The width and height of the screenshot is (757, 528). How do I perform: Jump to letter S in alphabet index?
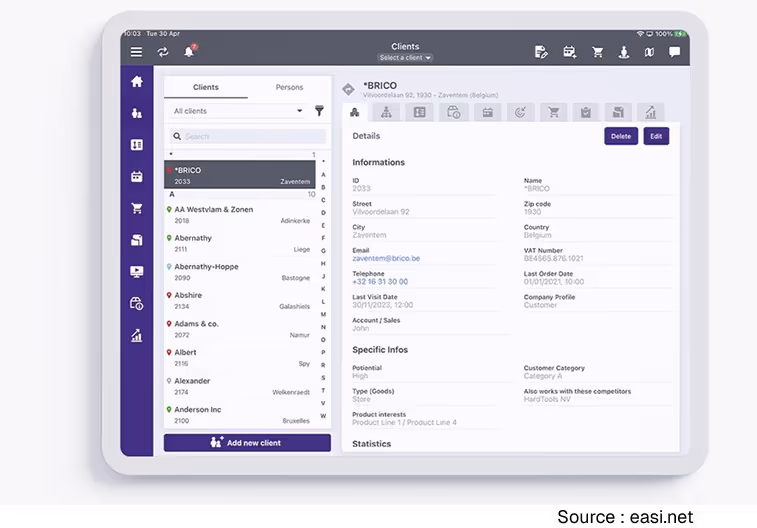[x=323, y=377]
